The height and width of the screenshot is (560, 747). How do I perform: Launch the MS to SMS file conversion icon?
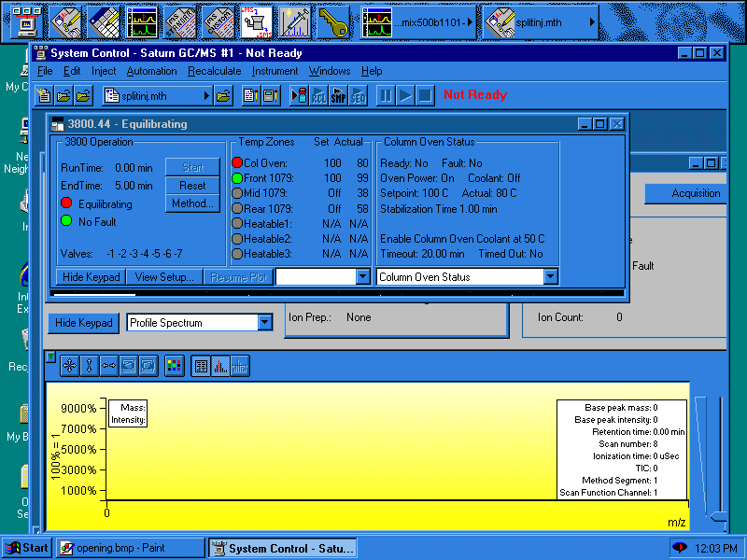[x=256, y=22]
